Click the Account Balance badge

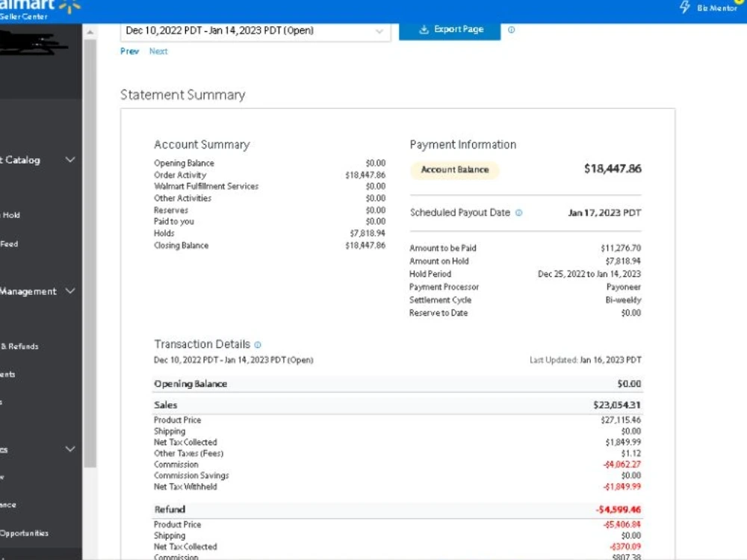(x=455, y=169)
